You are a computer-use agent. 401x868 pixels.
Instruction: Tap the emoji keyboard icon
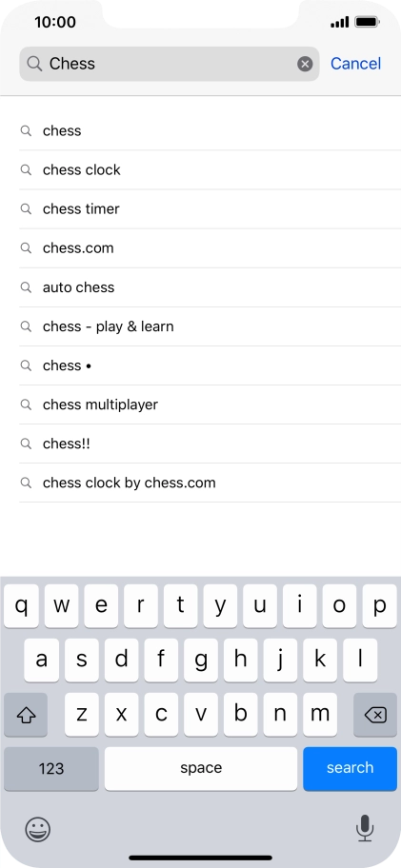[x=38, y=829]
